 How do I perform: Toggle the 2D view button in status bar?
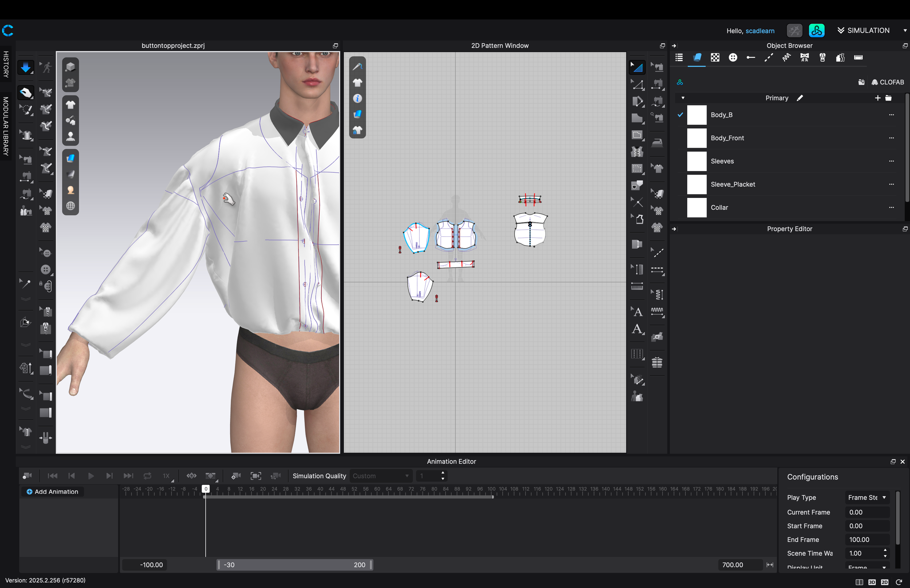(x=885, y=582)
